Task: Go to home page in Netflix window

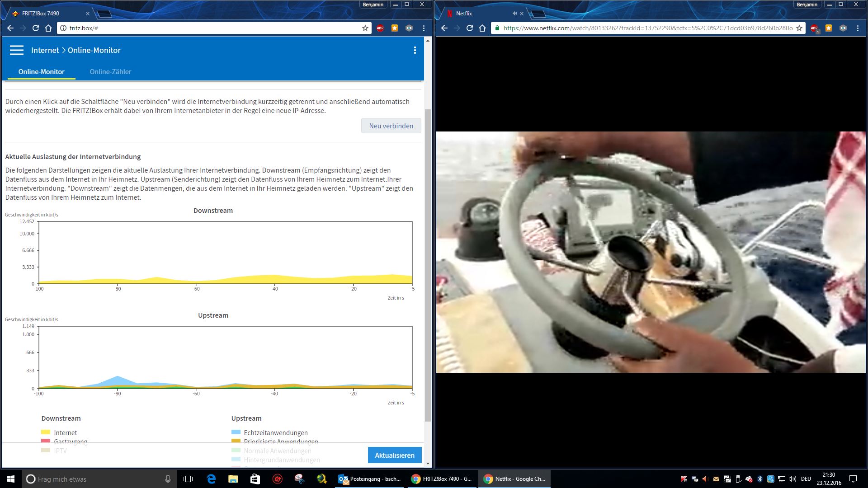Action: 482,28
